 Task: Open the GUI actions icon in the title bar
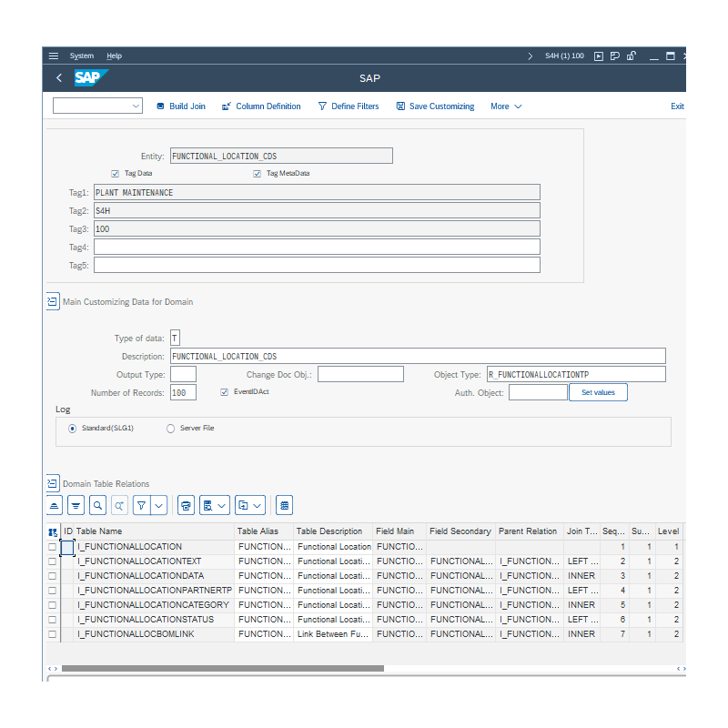click(x=599, y=56)
